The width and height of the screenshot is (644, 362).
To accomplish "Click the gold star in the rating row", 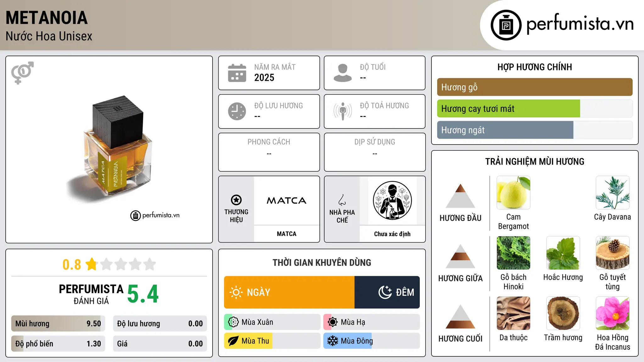I will click(x=92, y=264).
